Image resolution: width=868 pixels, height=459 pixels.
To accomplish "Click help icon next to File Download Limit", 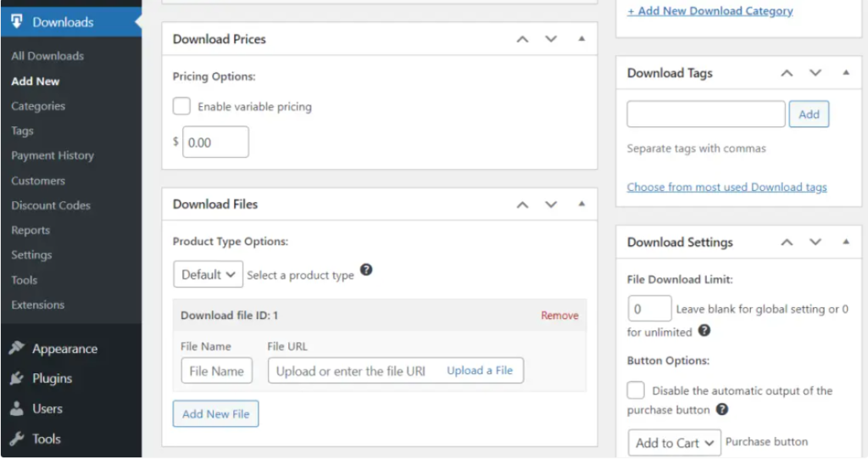I will [x=704, y=331].
